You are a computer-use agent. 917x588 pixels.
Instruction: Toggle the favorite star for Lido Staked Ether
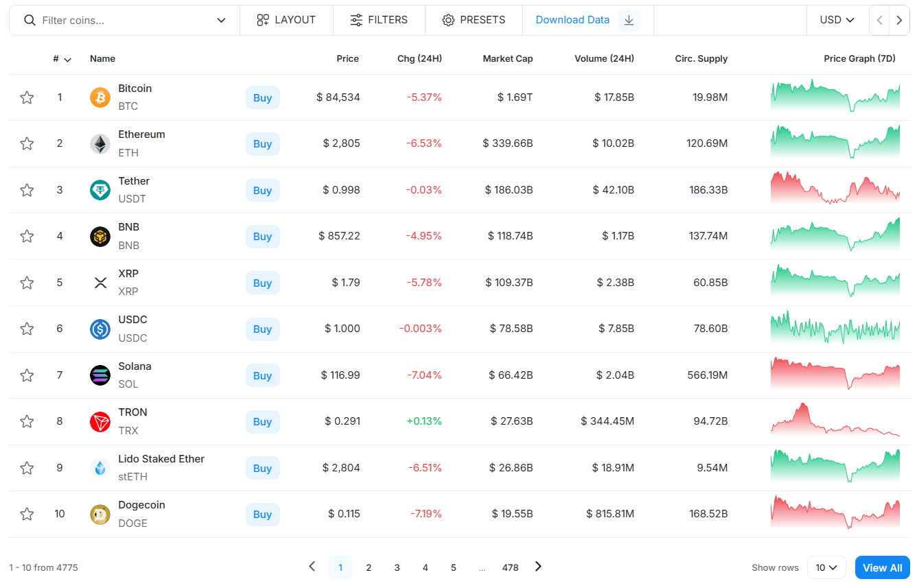(x=27, y=468)
